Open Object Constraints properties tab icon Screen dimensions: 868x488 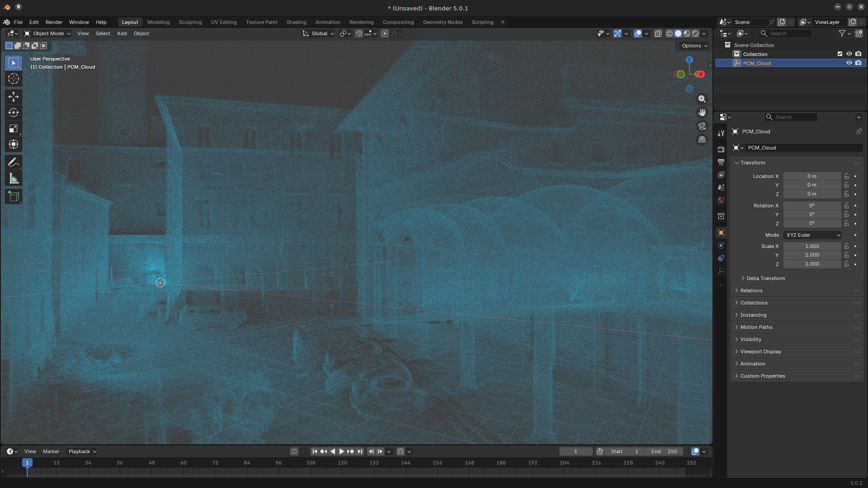point(721,258)
